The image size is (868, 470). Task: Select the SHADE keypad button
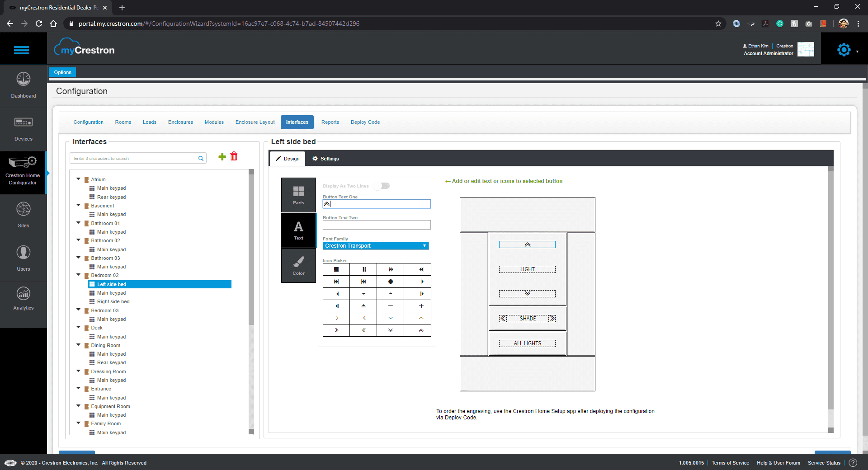pos(527,319)
